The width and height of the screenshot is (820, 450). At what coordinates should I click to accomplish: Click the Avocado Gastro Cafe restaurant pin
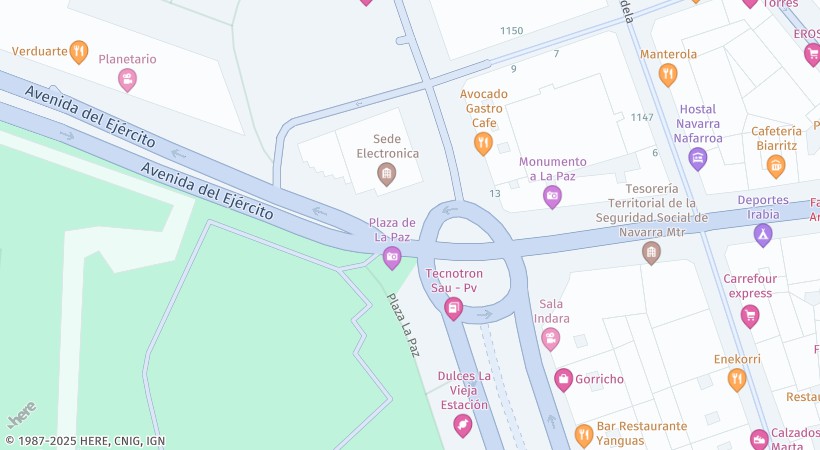tap(483, 143)
